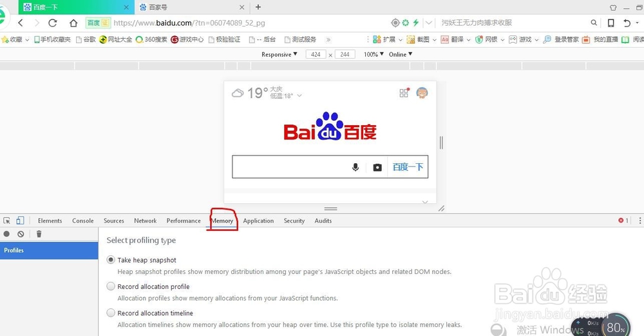Open the 扩展 extensions icon
Viewport: 644px width, 336px height.
377,39
